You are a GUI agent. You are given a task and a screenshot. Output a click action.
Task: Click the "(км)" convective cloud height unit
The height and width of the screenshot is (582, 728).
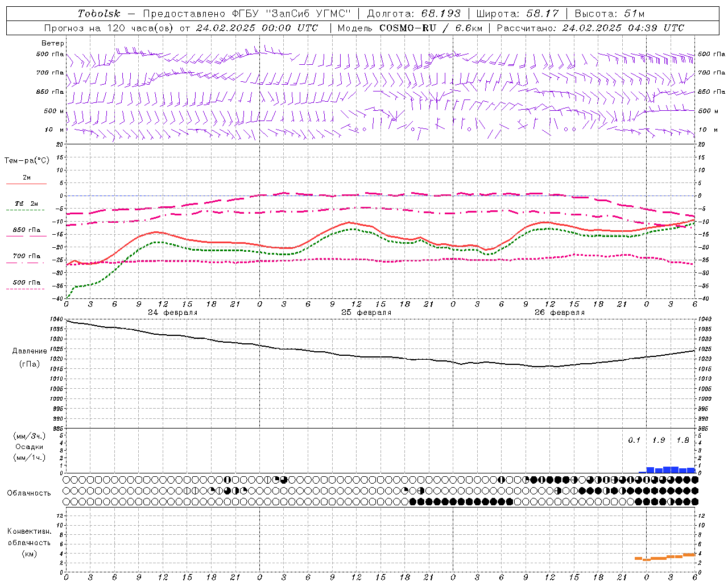pos(29,554)
